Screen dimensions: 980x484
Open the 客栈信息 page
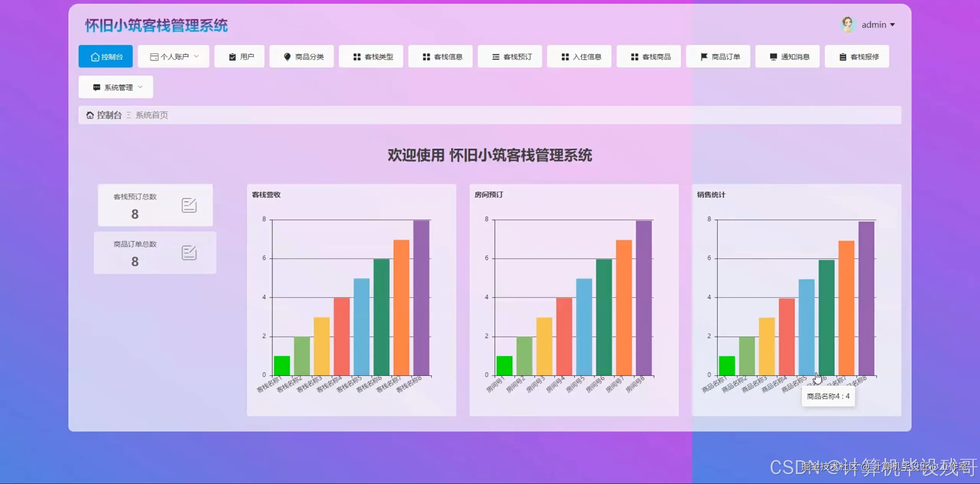(x=440, y=56)
